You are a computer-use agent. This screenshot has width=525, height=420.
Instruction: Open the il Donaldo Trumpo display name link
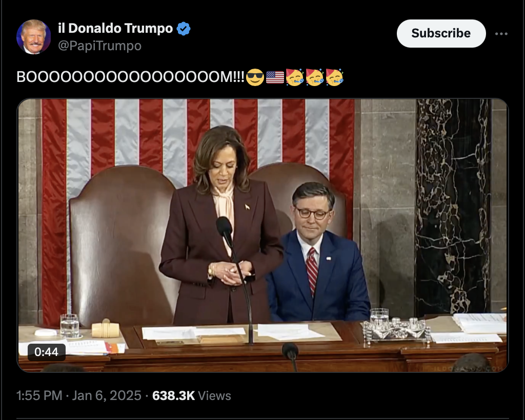click(115, 28)
